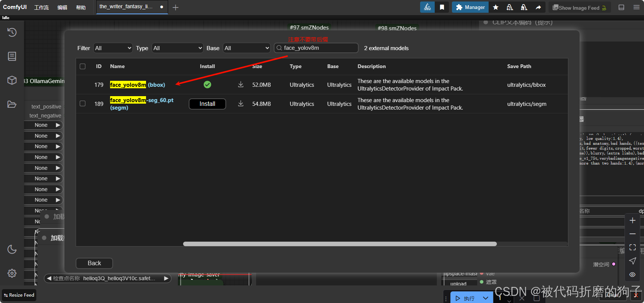Click the Install button for segm model

[x=207, y=104]
